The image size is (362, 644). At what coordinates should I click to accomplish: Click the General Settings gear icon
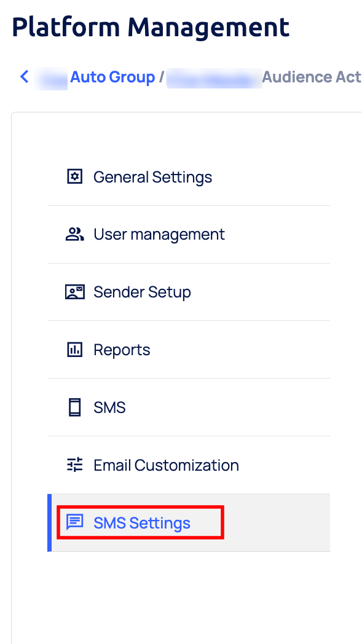(x=74, y=176)
